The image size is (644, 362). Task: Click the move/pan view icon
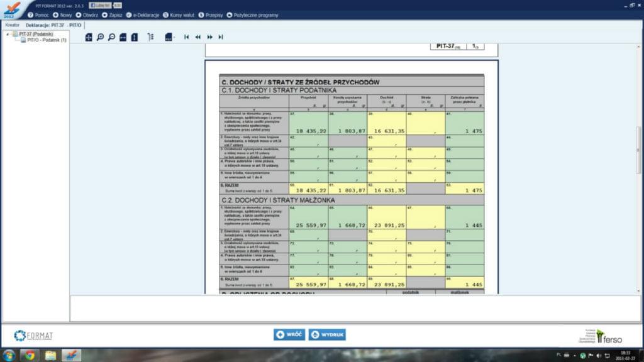pyautogui.click(x=89, y=37)
